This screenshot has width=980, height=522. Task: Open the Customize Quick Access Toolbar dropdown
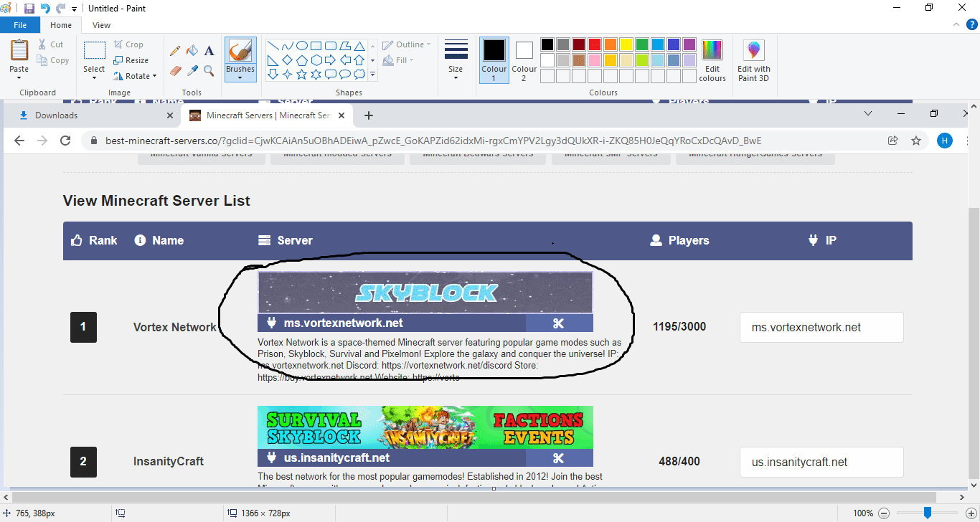(x=75, y=9)
